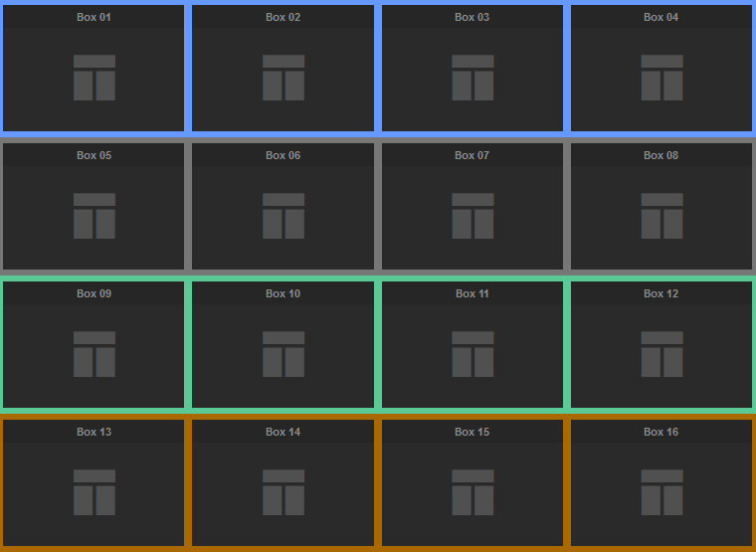
Task: Click the layout icon in Box 05
Action: [94, 216]
